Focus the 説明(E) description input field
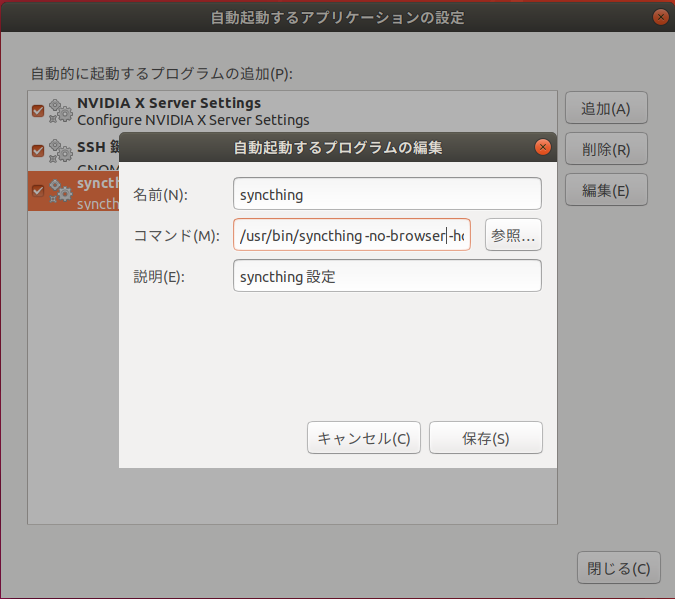675x599 pixels. point(387,276)
